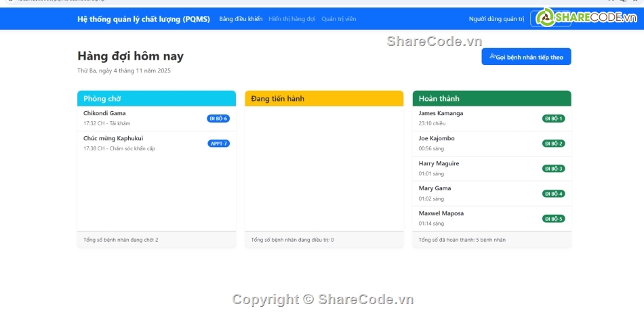Select Người dùng quản trị in navbar
The width and height of the screenshot is (644, 315).
pyautogui.click(x=496, y=19)
